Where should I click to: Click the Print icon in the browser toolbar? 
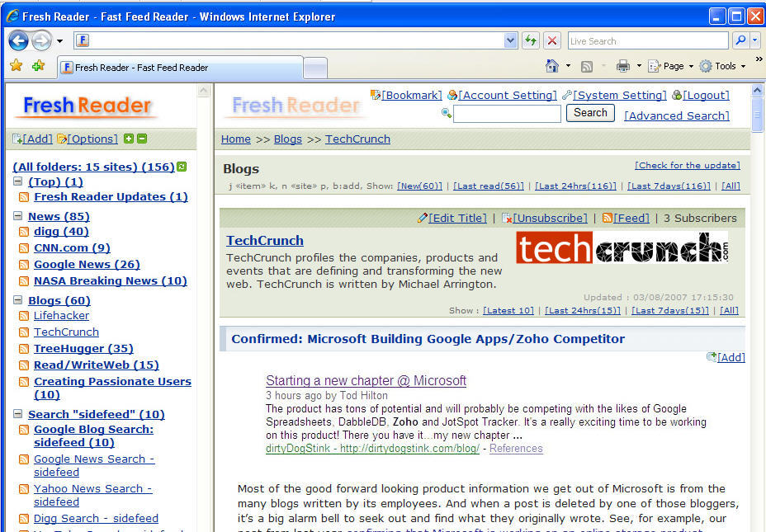pyautogui.click(x=623, y=65)
